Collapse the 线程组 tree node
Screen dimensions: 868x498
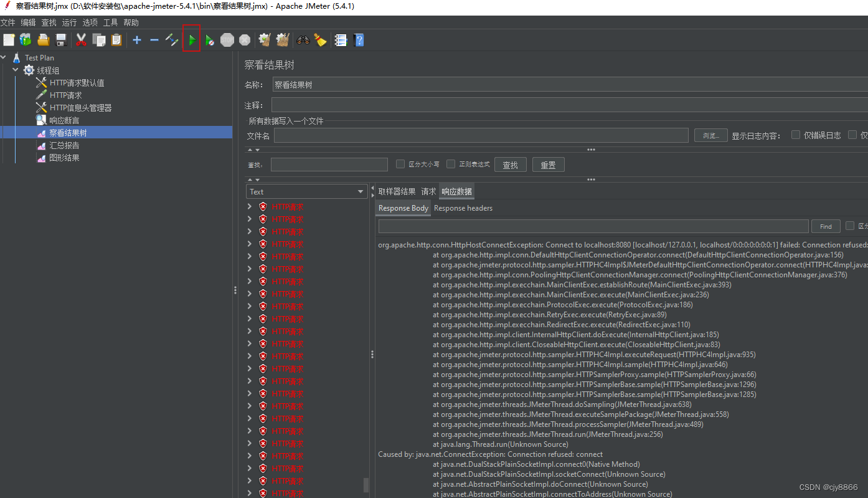point(16,70)
